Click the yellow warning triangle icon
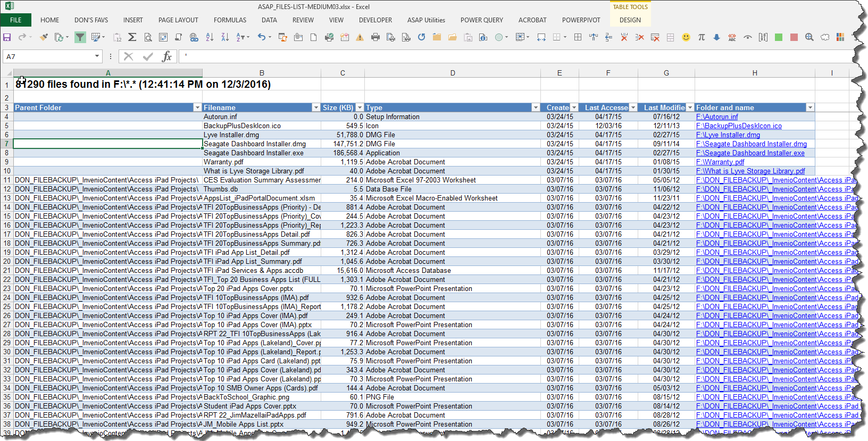 (360, 37)
